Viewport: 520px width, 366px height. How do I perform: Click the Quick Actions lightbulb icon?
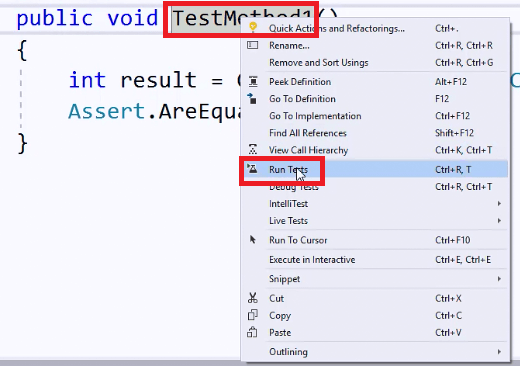point(253,27)
